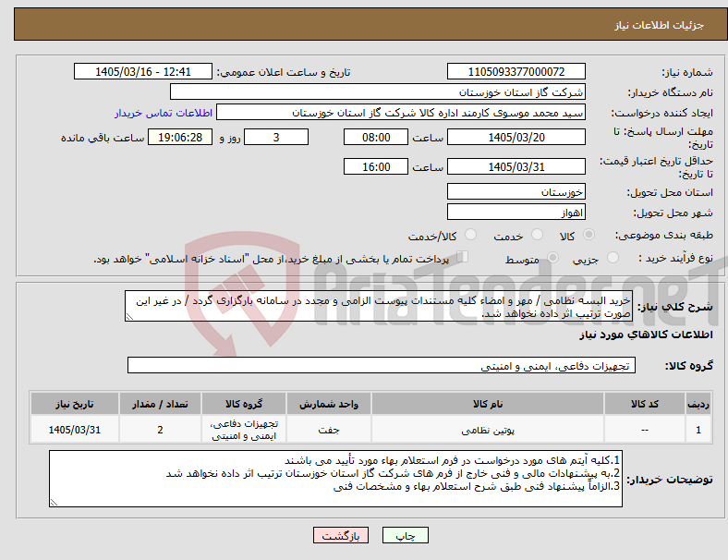
Task: Click the جفت unit cell
Action: tap(329, 430)
